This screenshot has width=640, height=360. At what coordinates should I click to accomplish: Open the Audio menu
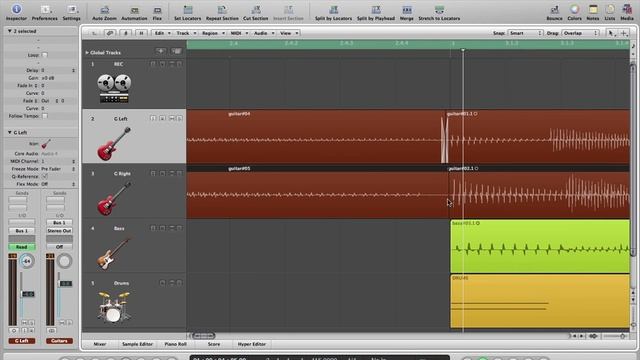click(x=264, y=33)
